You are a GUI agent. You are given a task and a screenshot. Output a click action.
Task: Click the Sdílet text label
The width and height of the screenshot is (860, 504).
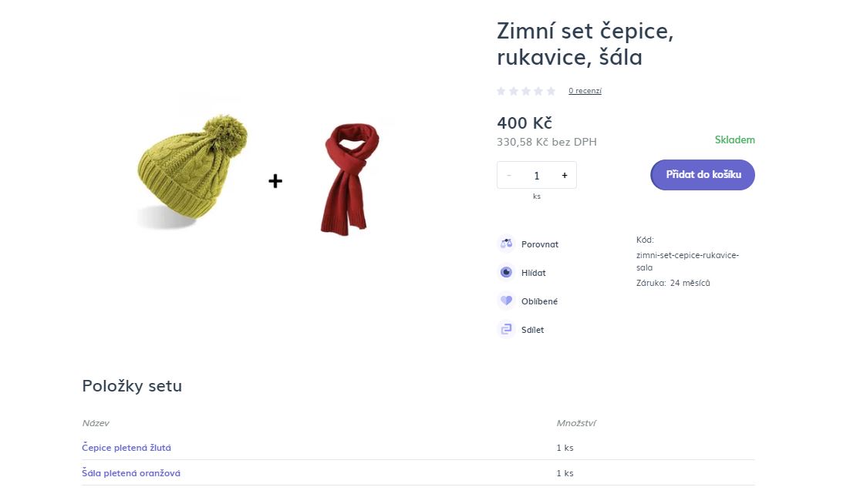pos(532,330)
